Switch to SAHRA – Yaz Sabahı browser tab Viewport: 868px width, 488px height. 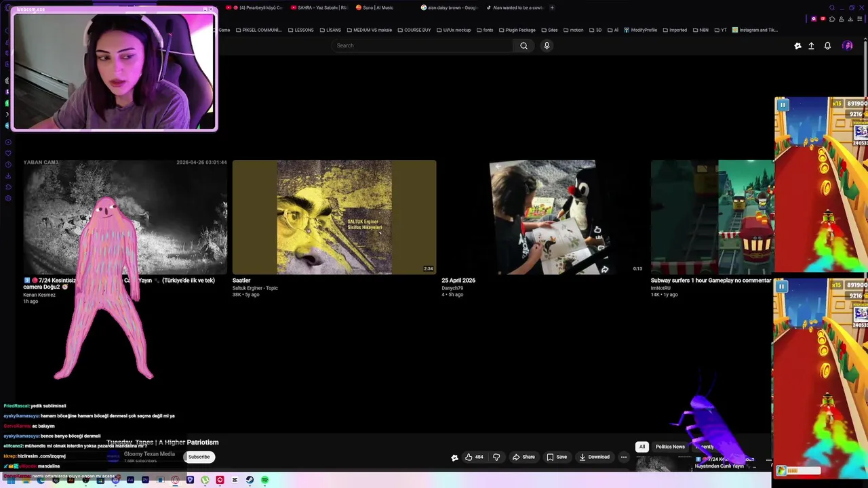tap(319, 7)
